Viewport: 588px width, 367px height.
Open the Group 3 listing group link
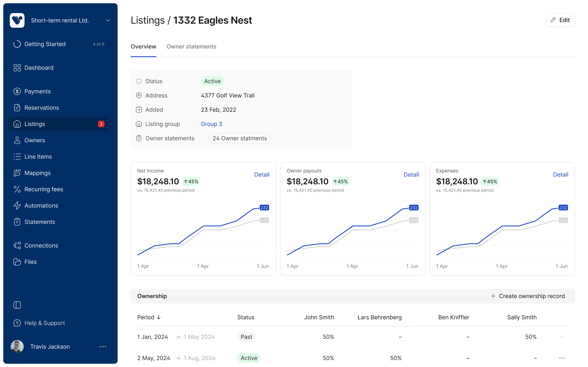click(x=211, y=124)
